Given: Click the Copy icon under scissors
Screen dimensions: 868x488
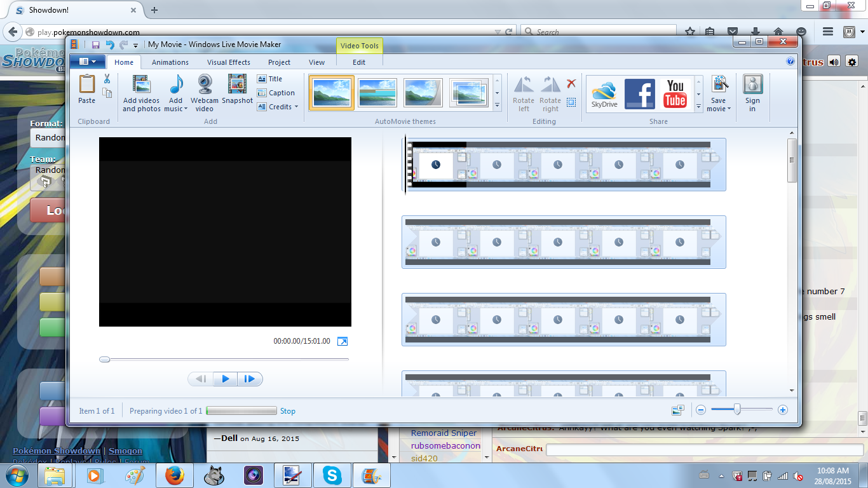Looking at the screenshot, I should coord(107,93).
